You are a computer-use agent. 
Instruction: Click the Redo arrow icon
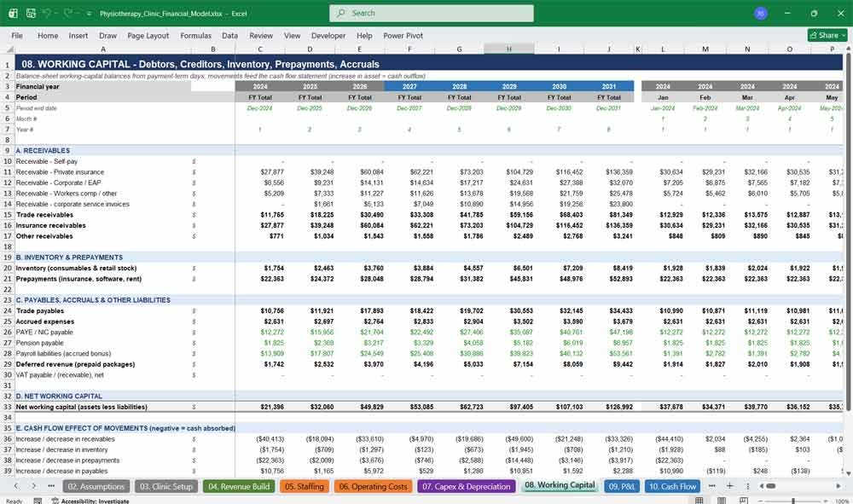(x=68, y=13)
